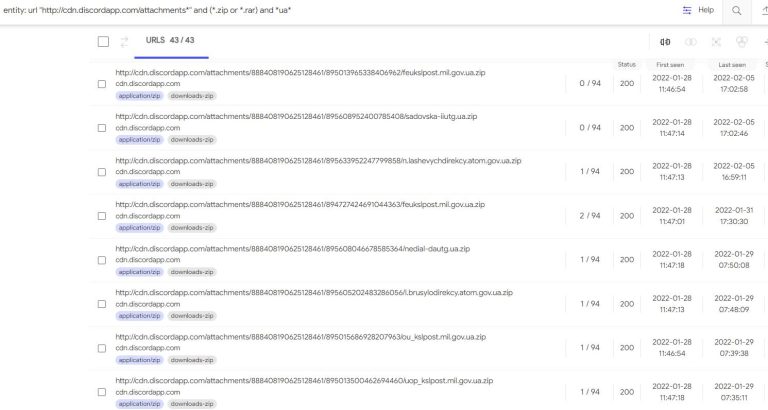The image size is (768, 410).
Task: Click the toggle-columns icon in results toolbar
Action: (x=665, y=42)
